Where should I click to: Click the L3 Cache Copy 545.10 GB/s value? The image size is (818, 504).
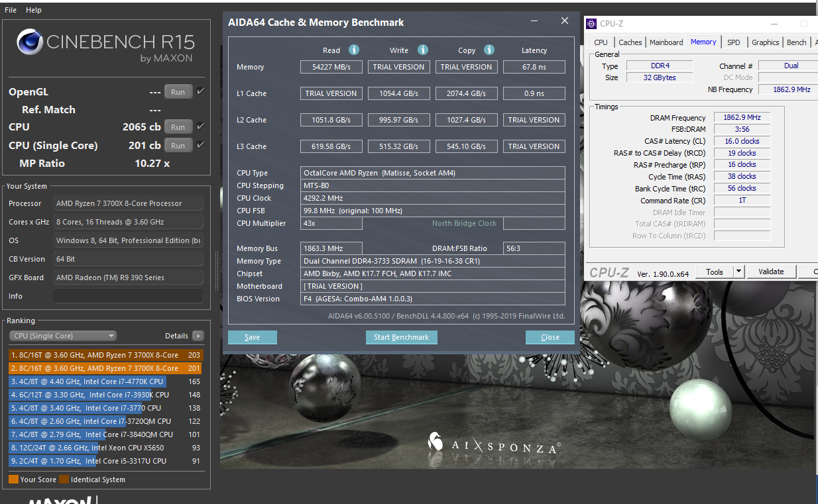tap(466, 146)
